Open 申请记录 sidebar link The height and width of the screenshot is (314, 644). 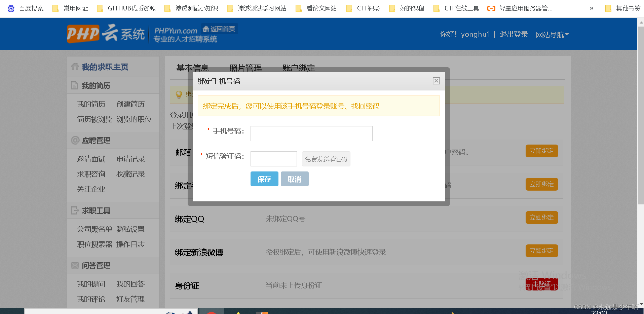(130, 159)
